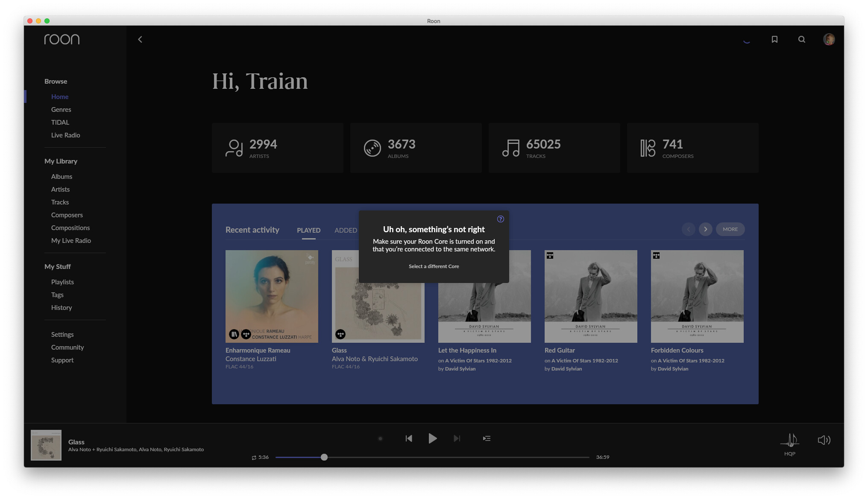Open Settings from sidebar
Image resolution: width=868 pixels, height=499 pixels.
coord(62,334)
